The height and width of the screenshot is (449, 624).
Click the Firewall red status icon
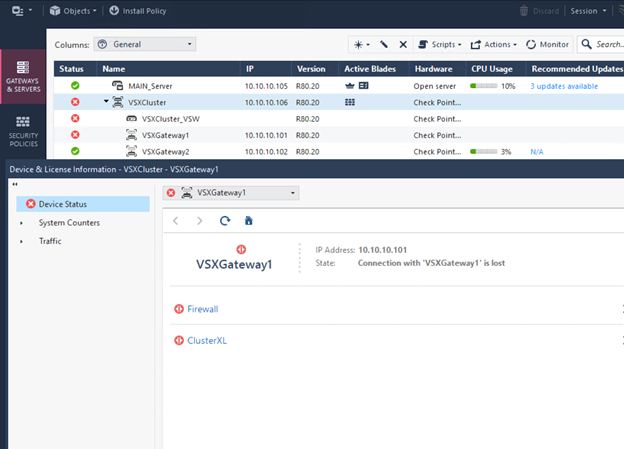[179, 309]
